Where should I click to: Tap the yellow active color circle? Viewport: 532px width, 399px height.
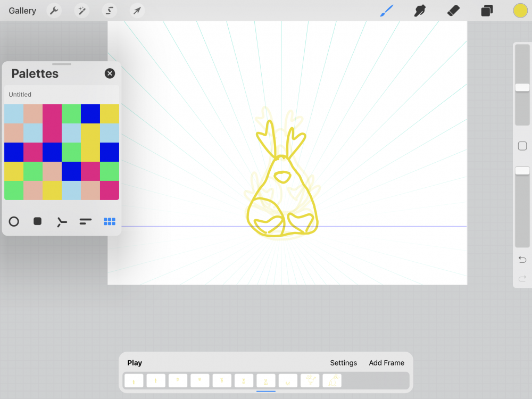pos(520,11)
